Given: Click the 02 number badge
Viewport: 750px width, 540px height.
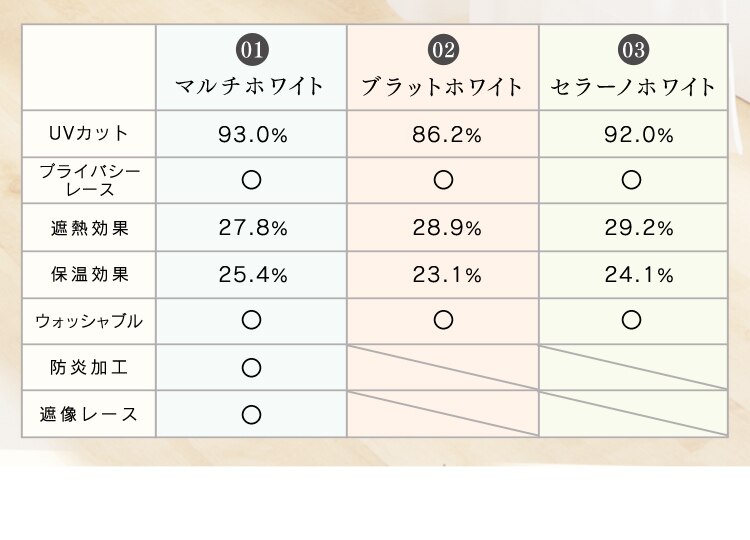Looking at the screenshot, I should click(443, 48).
